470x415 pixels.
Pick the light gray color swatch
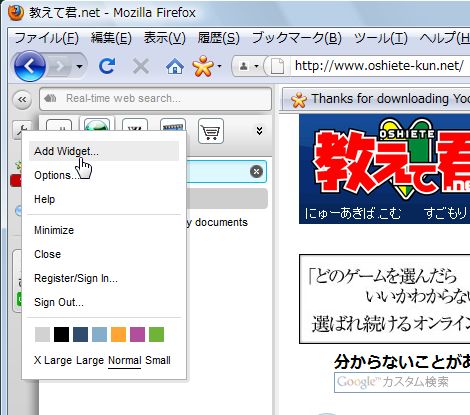pyautogui.click(x=42, y=334)
